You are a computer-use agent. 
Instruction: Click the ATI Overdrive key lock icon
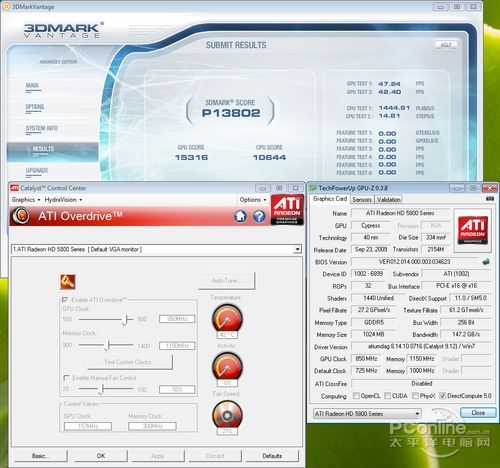68,282
